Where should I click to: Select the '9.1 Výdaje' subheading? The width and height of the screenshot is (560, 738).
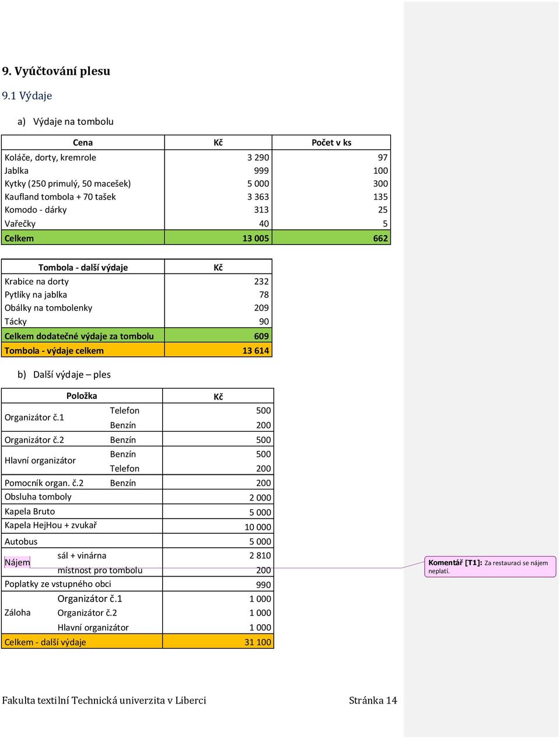point(27,96)
